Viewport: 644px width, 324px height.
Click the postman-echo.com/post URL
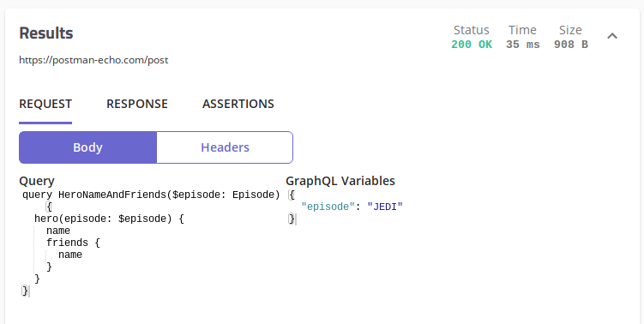93,60
